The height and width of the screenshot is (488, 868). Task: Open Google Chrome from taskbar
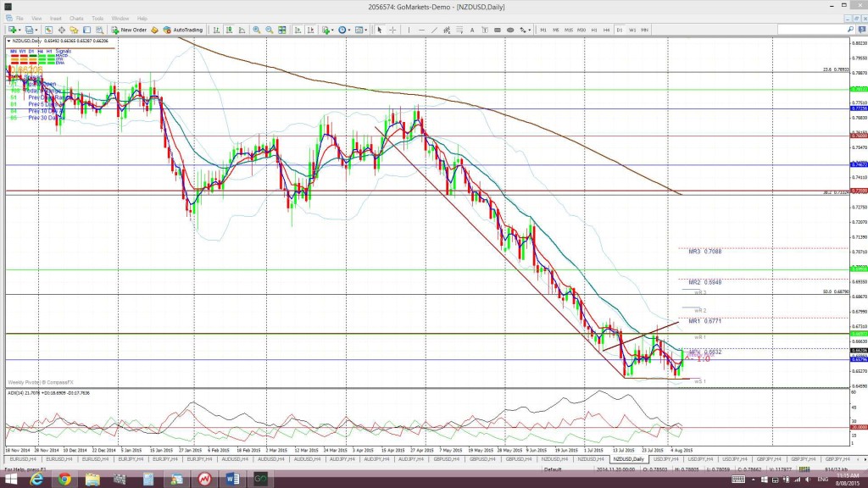point(64,480)
